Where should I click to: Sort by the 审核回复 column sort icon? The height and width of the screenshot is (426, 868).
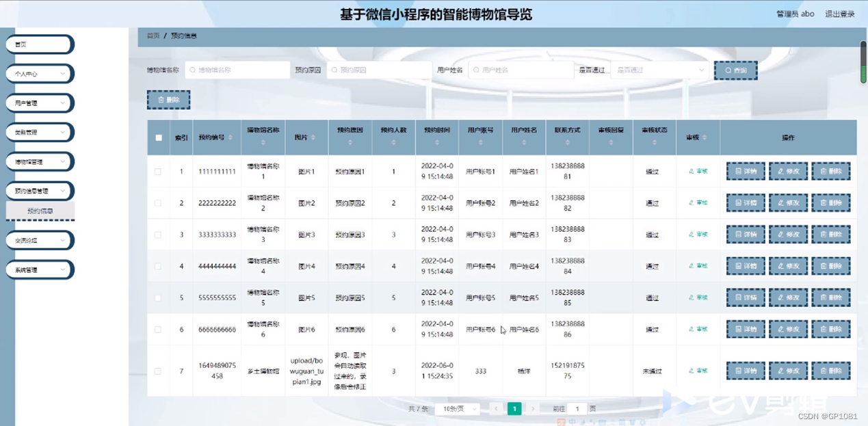click(x=611, y=143)
